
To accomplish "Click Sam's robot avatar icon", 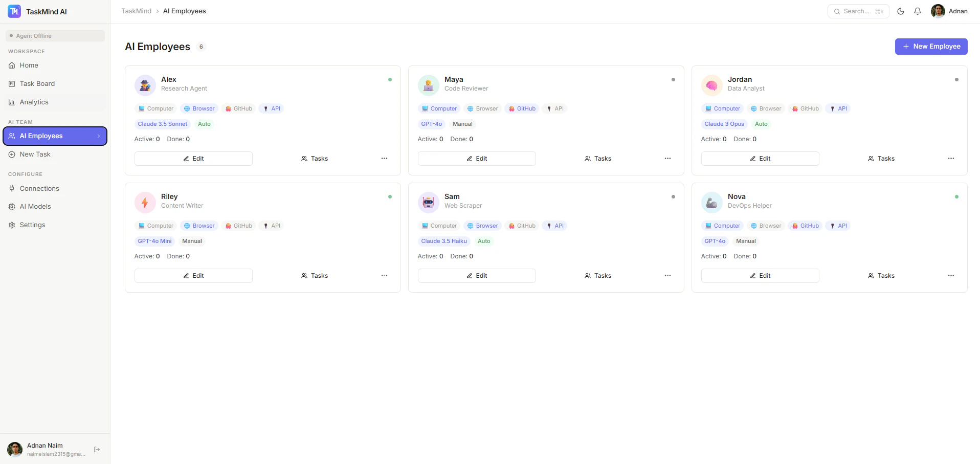I will click(429, 203).
